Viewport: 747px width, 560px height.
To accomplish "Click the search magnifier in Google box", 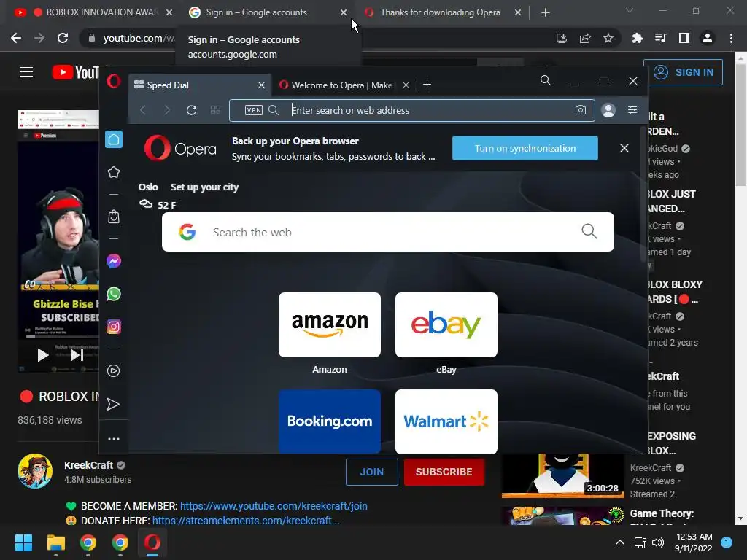I will pyautogui.click(x=589, y=231).
